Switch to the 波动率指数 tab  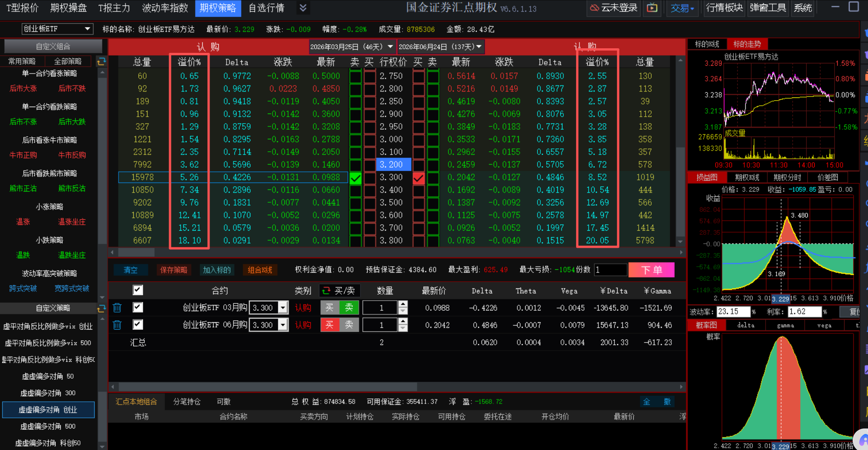165,8
